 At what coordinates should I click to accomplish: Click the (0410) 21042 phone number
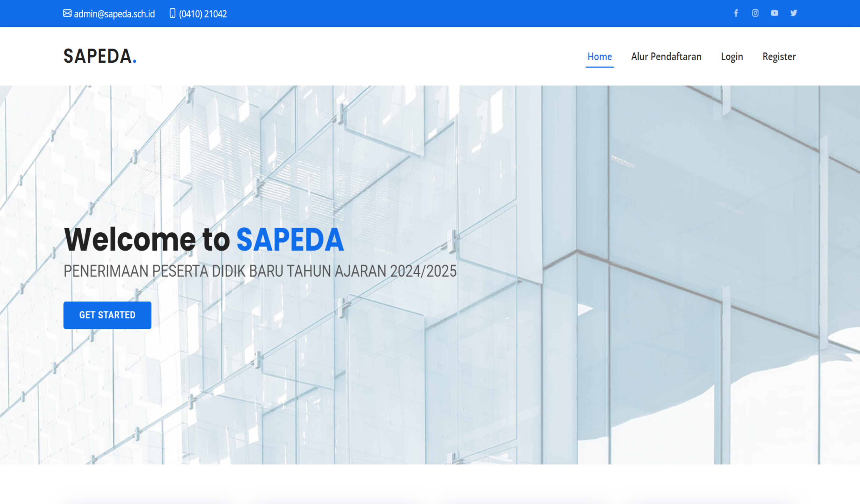click(x=203, y=14)
